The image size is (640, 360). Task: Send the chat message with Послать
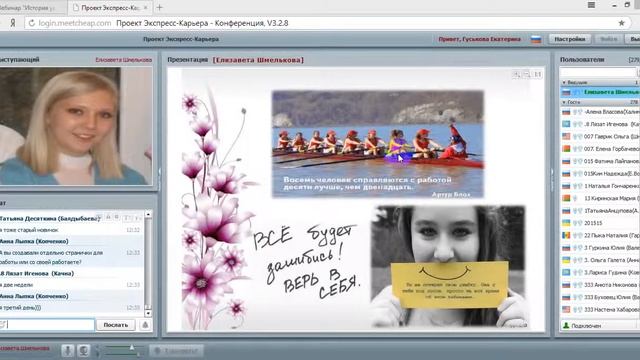(116, 325)
